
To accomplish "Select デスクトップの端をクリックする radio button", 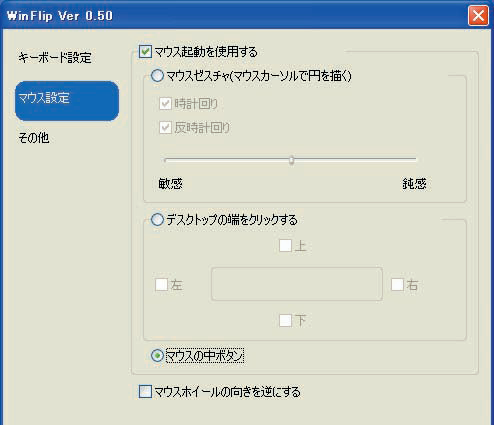I will tap(157, 220).
